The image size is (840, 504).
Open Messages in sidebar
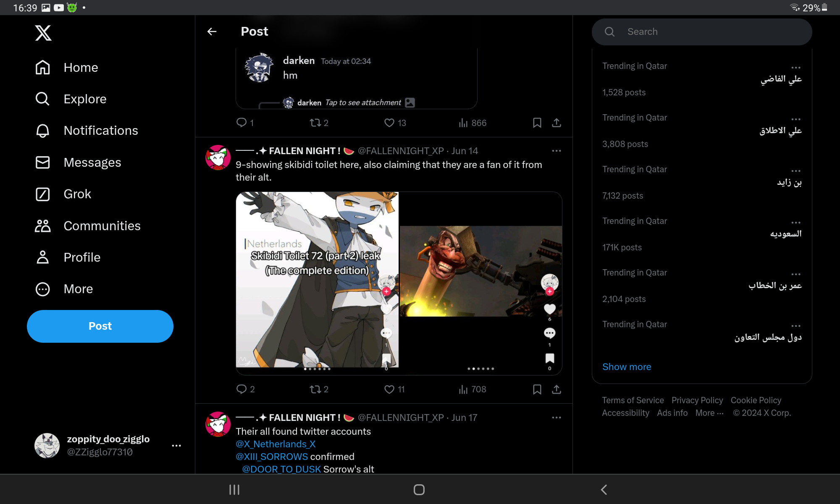pyautogui.click(x=78, y=163)
